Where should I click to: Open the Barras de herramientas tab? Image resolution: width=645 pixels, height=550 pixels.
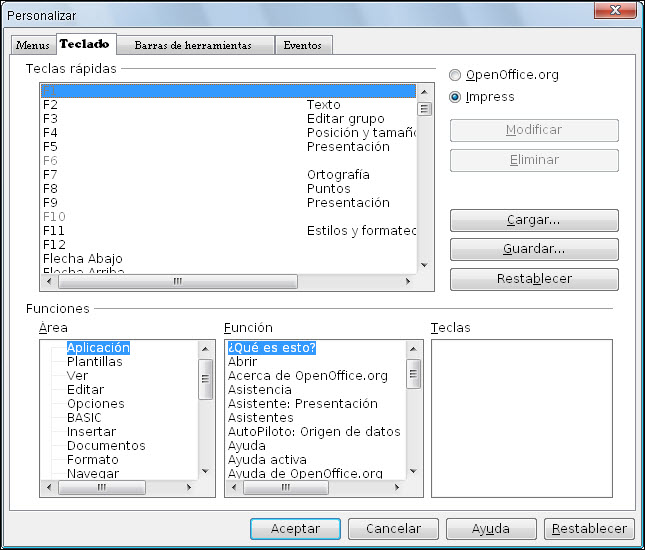(193, 45)
